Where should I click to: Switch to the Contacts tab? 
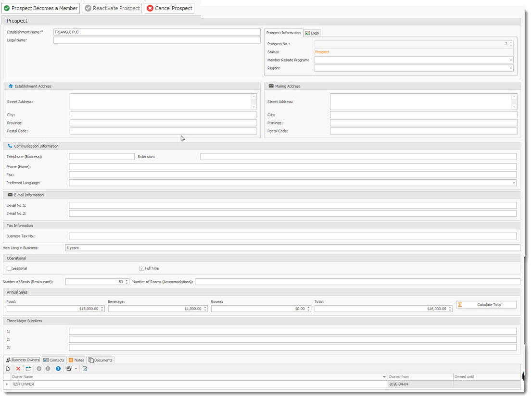[54, 360]
